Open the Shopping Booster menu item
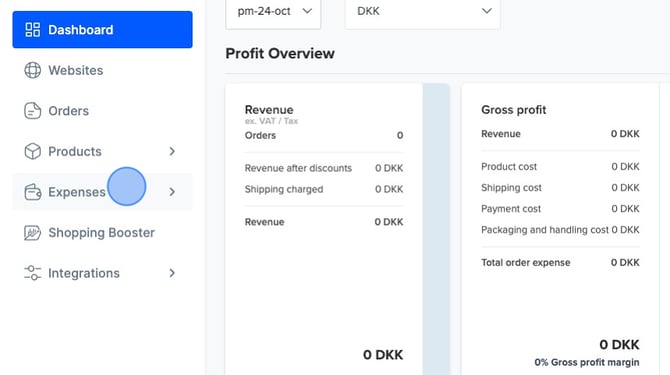 tap(103, 232)
